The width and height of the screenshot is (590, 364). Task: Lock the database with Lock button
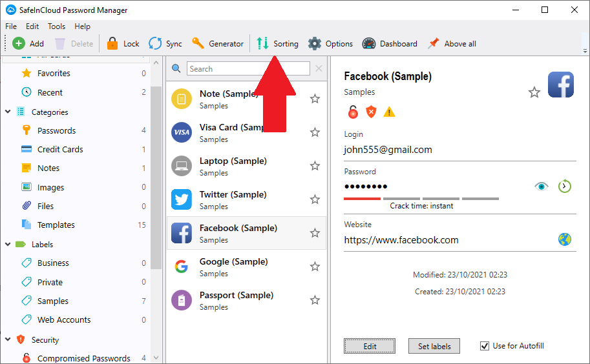tap(123, 44)
